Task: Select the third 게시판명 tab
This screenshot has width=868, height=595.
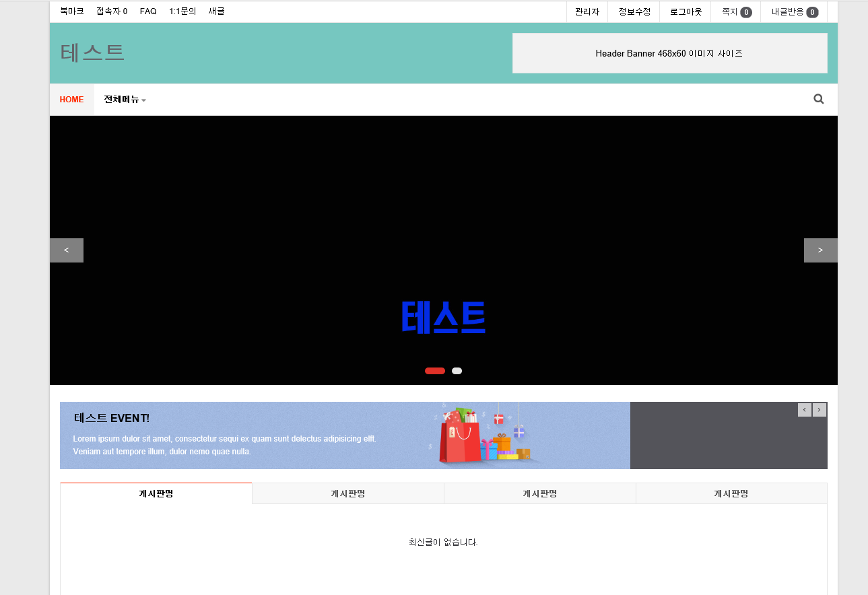Action: coord(540,493)
